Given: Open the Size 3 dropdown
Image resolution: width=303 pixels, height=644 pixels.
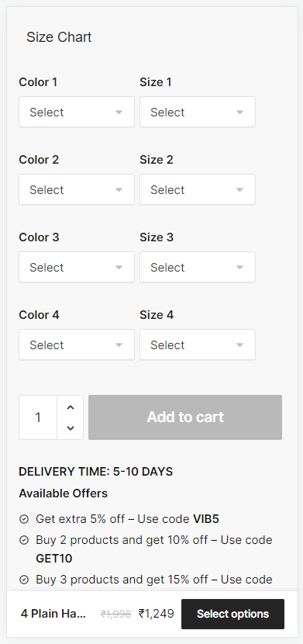Looking at the screenshot, I should pyautogui.click(x=198, y=267).
